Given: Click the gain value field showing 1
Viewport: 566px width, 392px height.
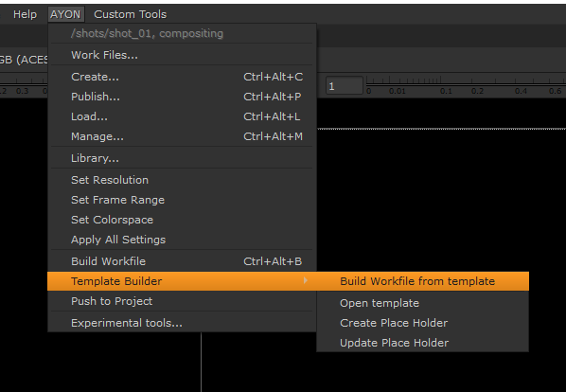Looking at the screenshot, I should point(345,85).
